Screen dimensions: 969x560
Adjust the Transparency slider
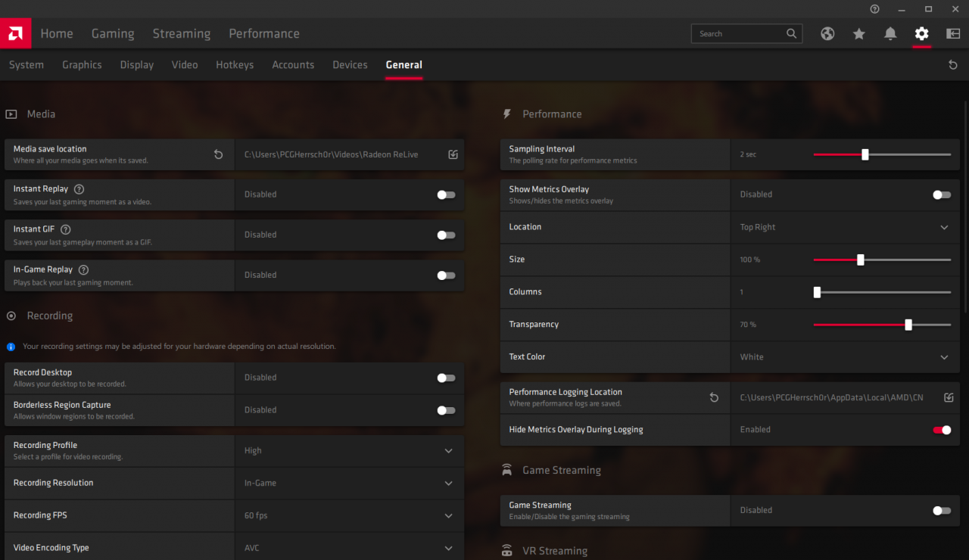[882, 325]
